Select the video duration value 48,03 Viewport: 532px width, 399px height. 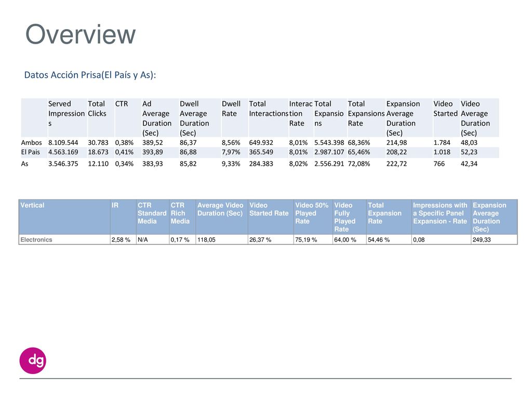point(469,143)
